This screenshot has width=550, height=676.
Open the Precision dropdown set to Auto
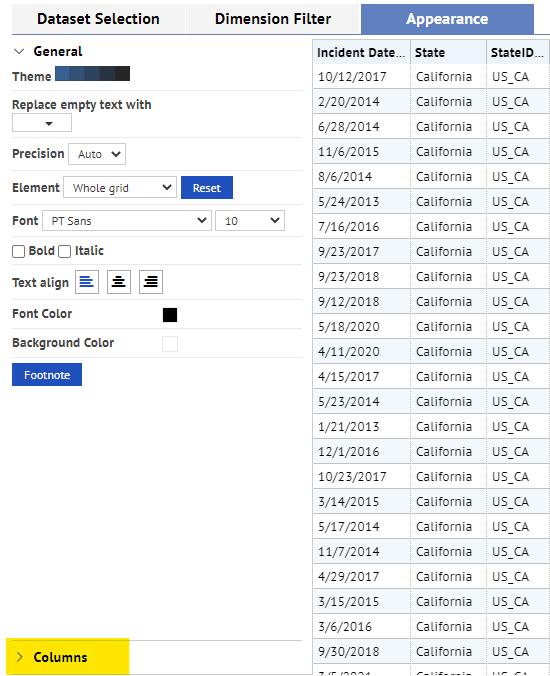(97, 154)
